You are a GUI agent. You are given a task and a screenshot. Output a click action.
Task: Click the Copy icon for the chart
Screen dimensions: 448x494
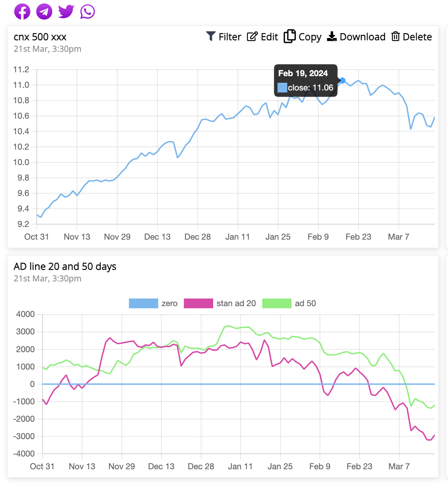pos(290,36)
